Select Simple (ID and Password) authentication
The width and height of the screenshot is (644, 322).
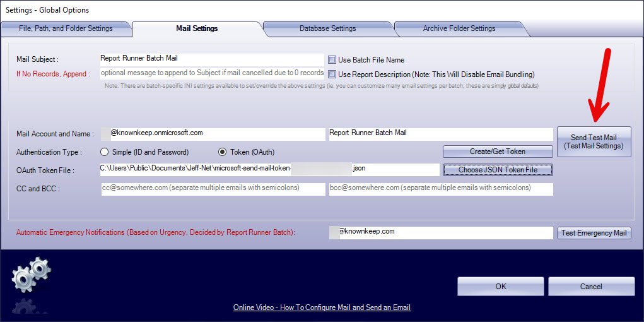pyautogui.click(x=105, y=152)
